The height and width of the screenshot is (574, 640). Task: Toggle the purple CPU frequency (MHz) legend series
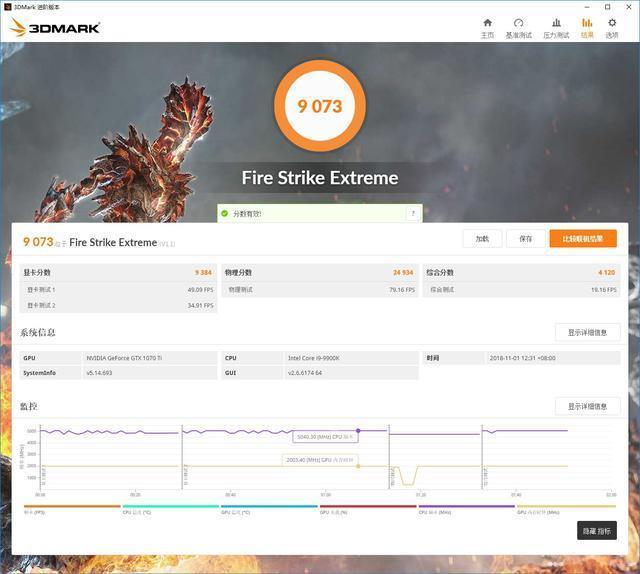pyautogui.click(x=467, y=509)
